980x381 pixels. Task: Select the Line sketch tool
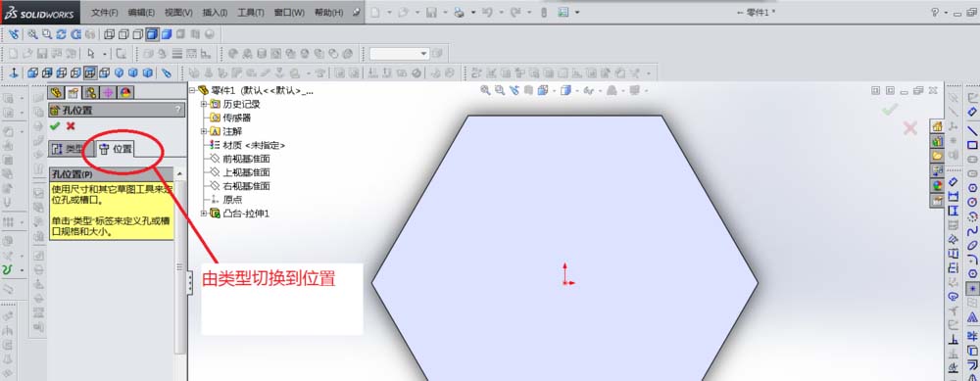[x=972, y=130]
